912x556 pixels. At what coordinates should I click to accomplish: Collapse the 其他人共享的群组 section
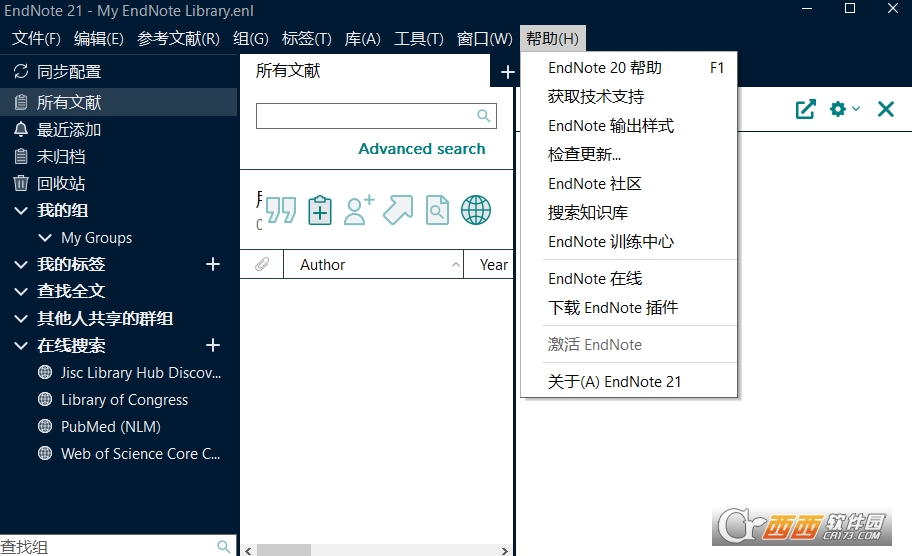coord(21,319)
